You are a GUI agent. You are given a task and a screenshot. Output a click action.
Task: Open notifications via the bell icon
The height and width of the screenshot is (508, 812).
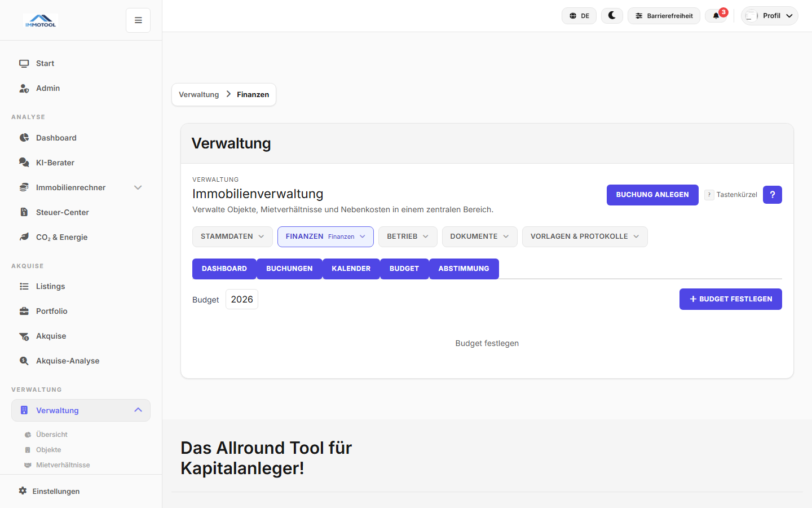pyautogui.click(x=716, y=16)
